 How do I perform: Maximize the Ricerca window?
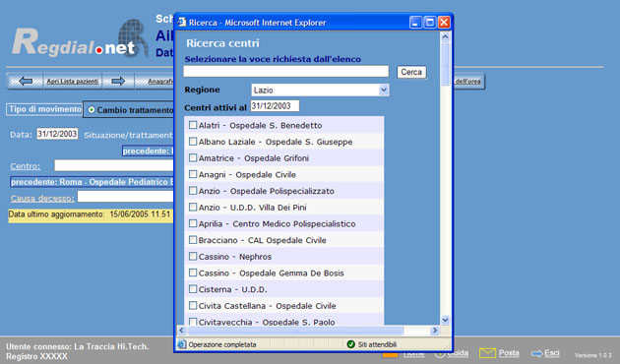(x=429, y=22)
